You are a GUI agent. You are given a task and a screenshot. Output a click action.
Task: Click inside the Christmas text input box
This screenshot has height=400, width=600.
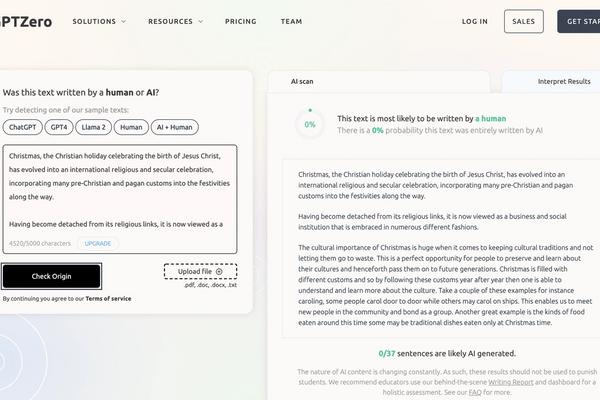[120, 190]
